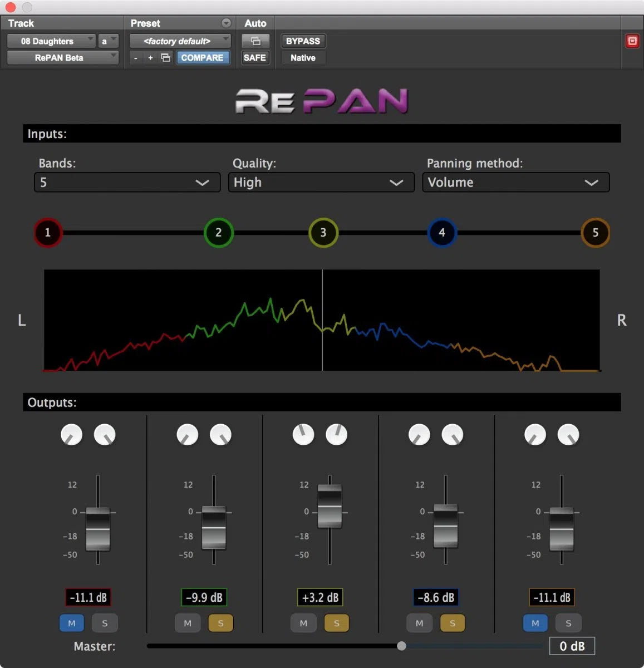Open the Panning method Volume dropdown

coord(515,183)
